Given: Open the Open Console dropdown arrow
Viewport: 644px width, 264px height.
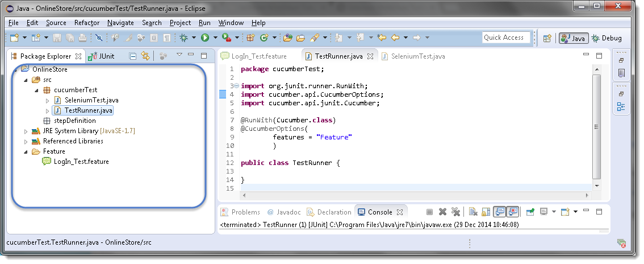Looking at the screenshot, I should [575, 212].
